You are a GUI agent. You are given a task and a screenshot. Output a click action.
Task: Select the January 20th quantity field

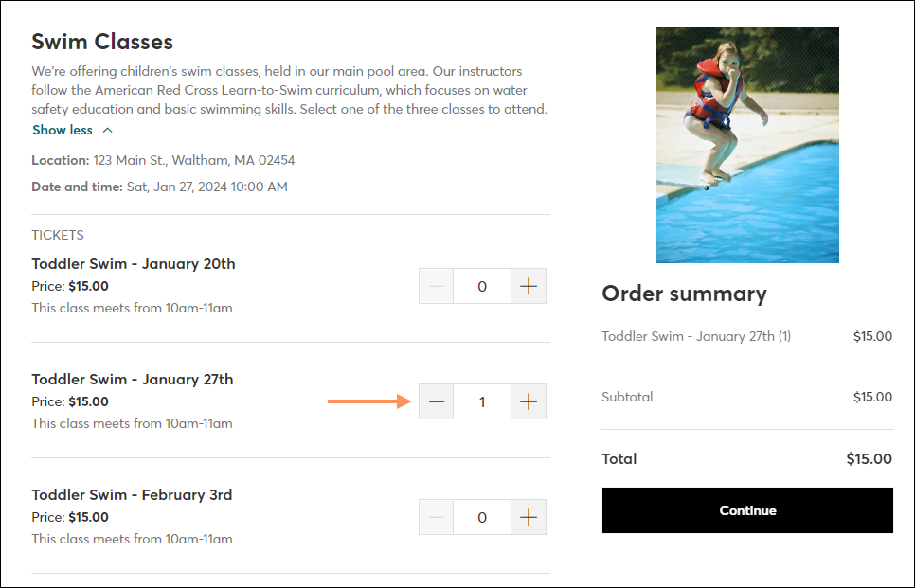coord(482,286)
